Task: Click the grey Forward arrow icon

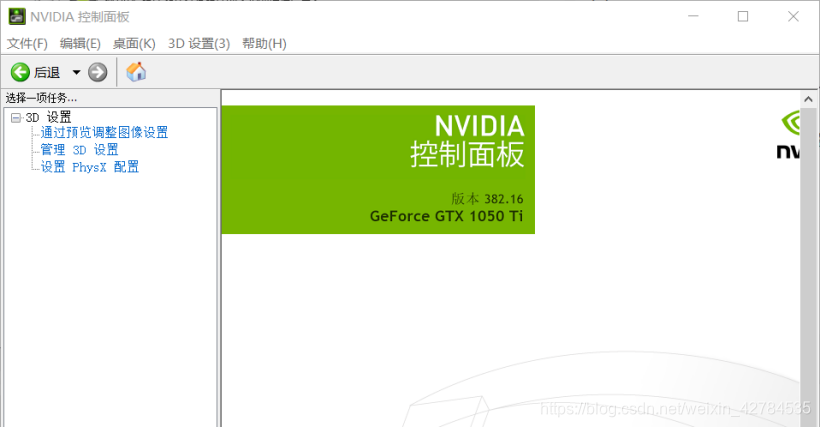Action: 97,72
